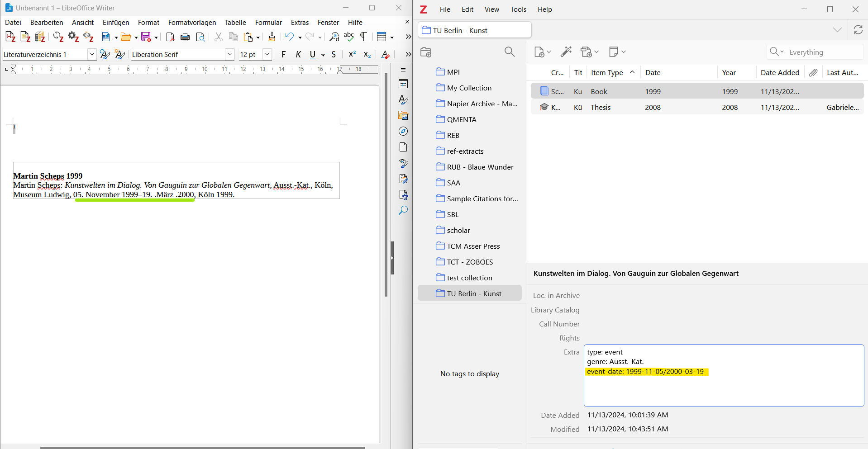The height and width of the screenshot is (449, 868).
Task: Open Properties deck in Writer sidebar
Action: point(403,84)
